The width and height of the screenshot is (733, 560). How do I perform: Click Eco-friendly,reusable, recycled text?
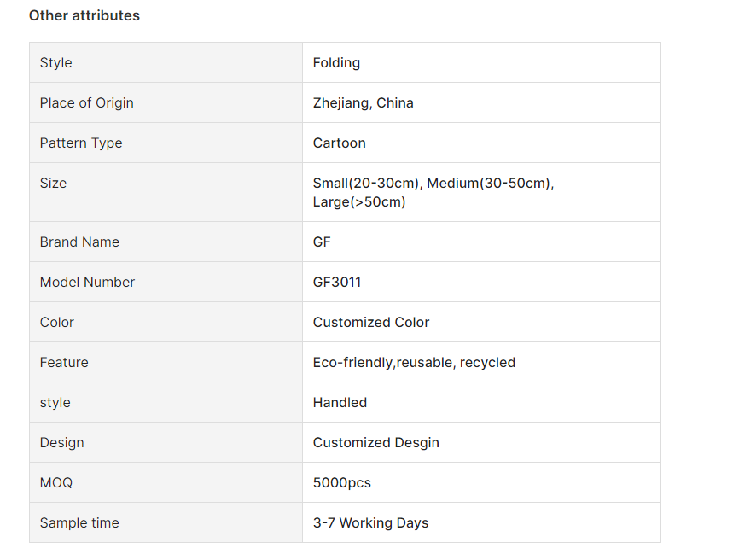tap(414, 363)
